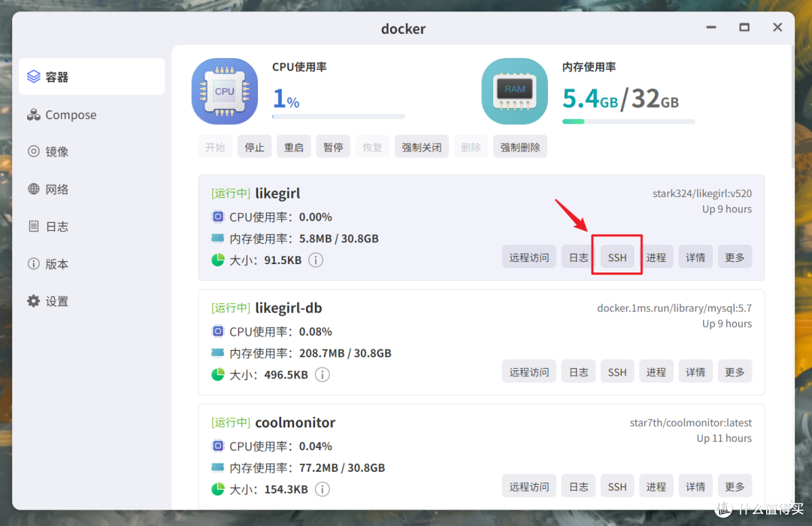Image resolution: width=812 pixels, height=526 pixels.
Task: Click the 网络 globe icon
Action: coord(34,189)
